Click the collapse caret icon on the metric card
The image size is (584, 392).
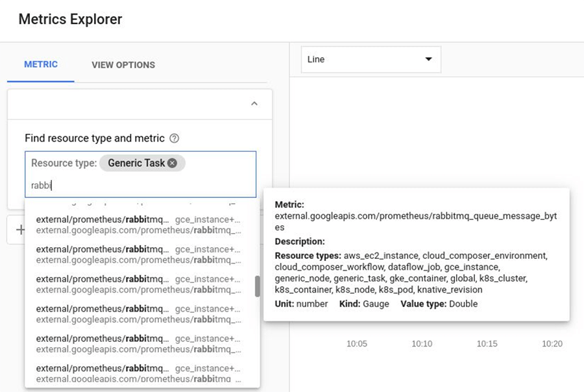click(255, 103)
